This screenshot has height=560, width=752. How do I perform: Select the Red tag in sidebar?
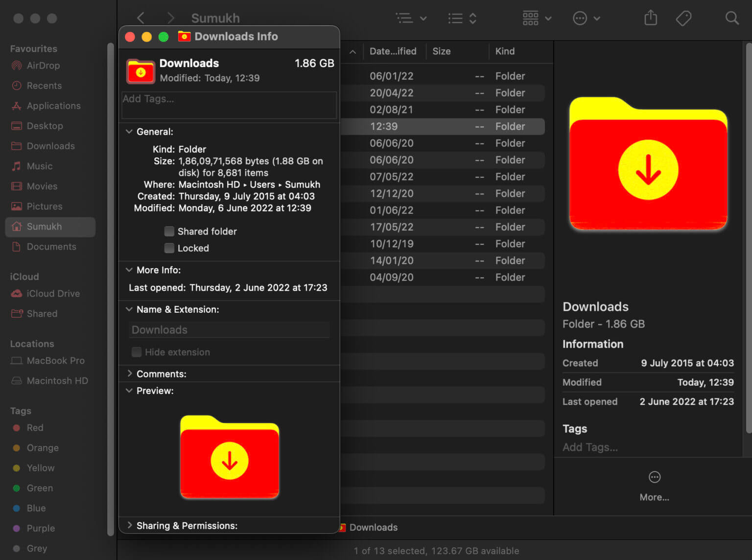point(35,428)
